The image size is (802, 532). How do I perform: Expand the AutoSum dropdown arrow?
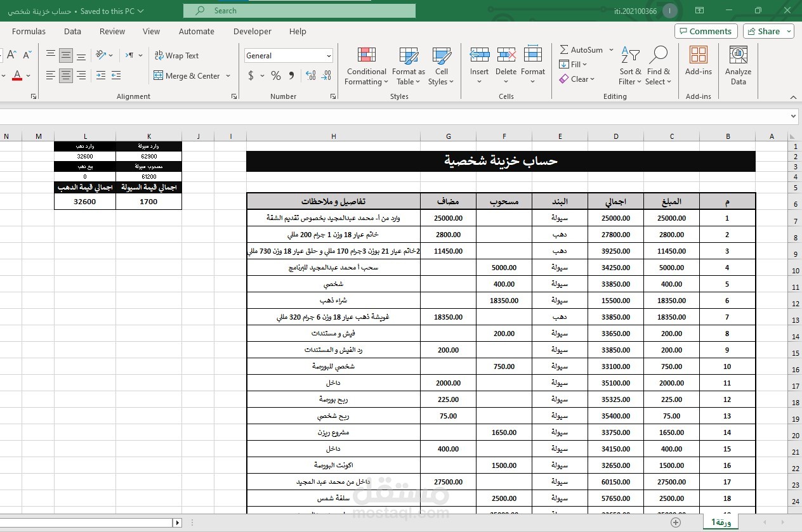[x=611, y=49]
